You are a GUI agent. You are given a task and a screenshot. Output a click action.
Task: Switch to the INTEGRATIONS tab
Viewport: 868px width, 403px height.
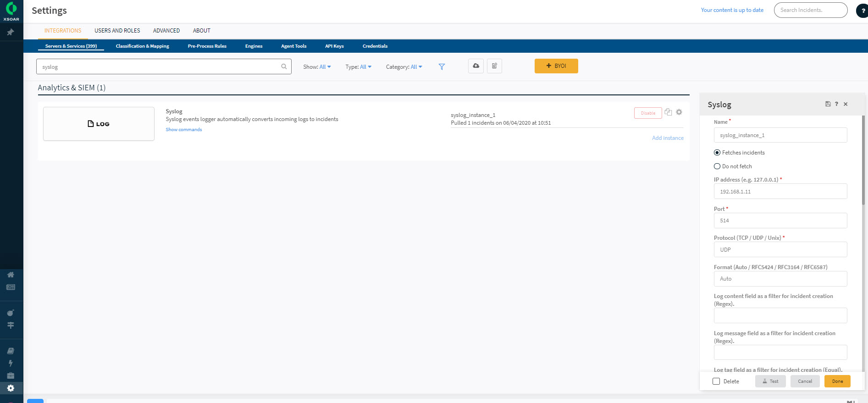click(x=63, y=31)
